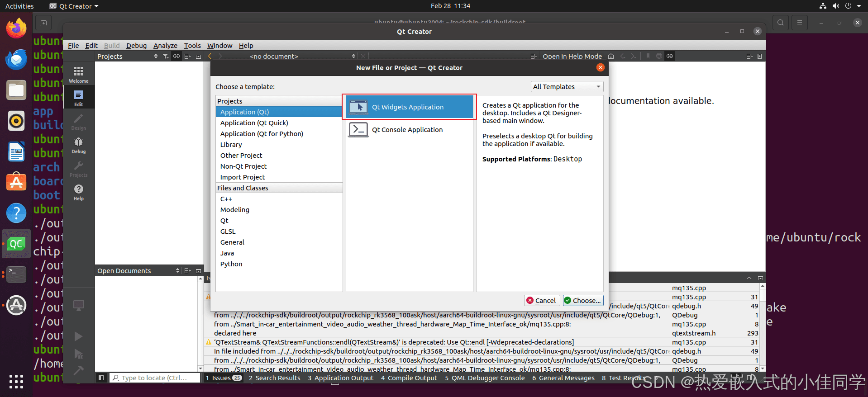Close the Projects side pane

pyautogui.click(x=198, y=56)
